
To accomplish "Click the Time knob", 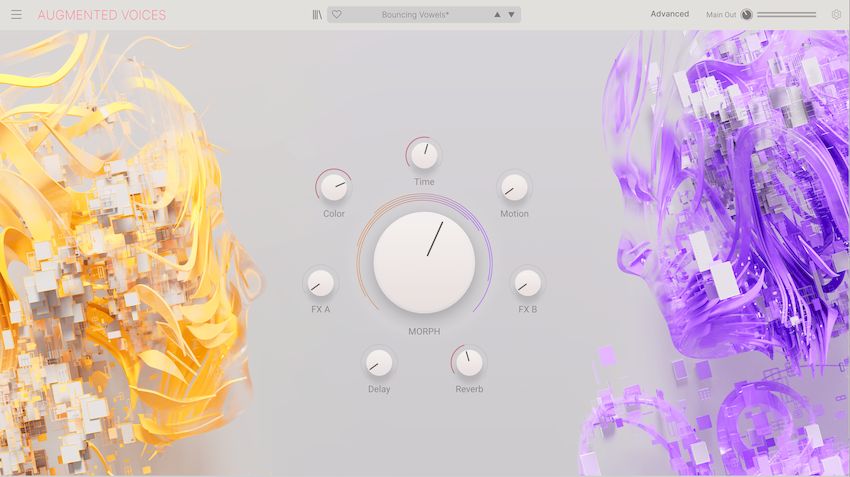I will [424, 156].
